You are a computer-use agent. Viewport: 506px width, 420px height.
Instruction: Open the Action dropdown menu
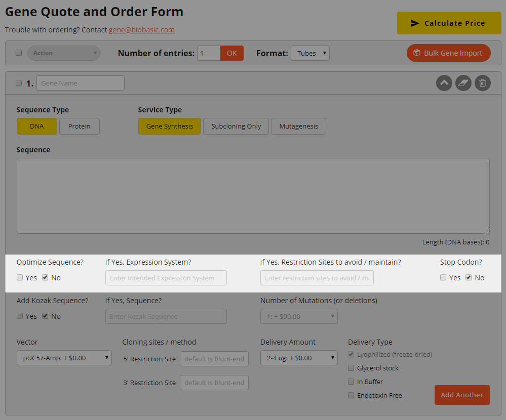63,53
